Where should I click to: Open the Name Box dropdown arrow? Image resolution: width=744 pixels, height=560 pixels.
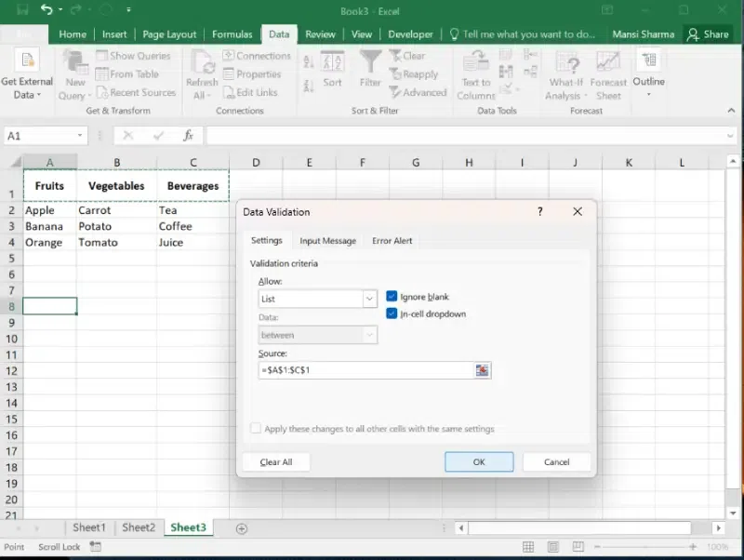coord(80,136)
